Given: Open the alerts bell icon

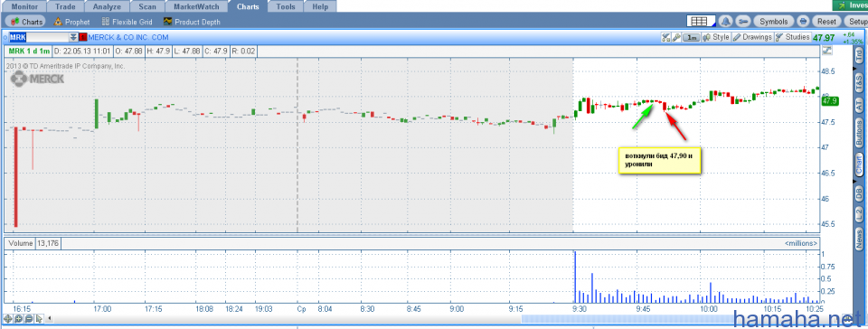Looking at the screenshot, I should tap(726, 22).
